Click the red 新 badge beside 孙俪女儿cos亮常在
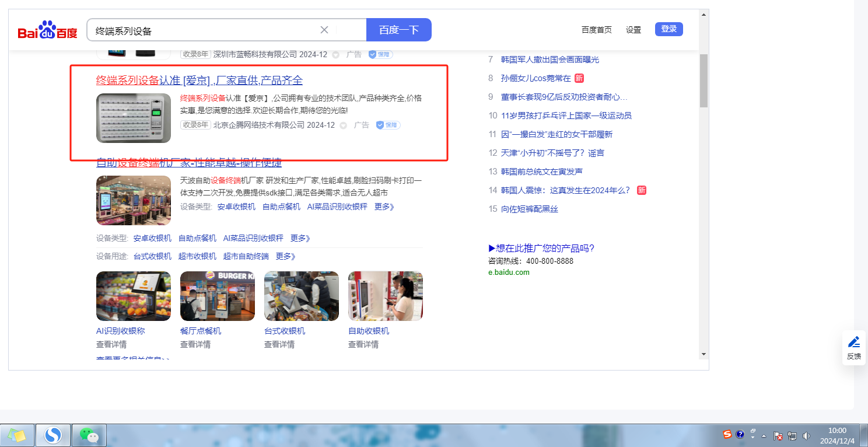 pyautogui.click(x=579, y=78)
